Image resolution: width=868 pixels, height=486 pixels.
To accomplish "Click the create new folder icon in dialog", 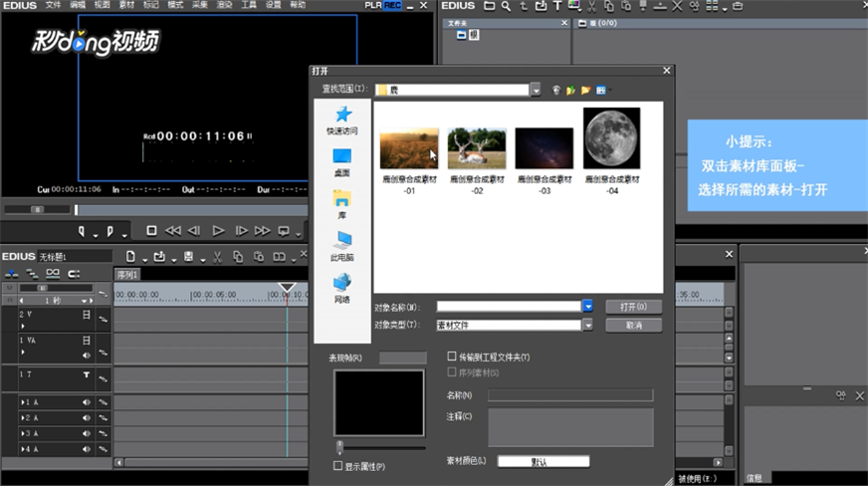I will click(585, 91).
